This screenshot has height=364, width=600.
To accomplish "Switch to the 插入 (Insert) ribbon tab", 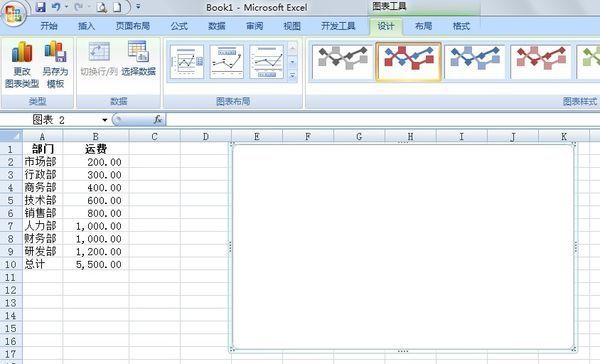I will (x=86, y=26).
